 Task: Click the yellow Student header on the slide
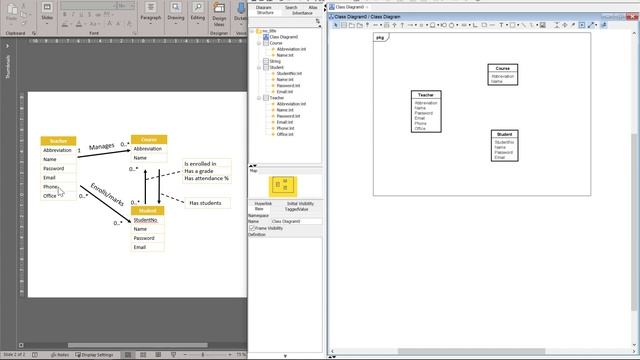click(148, 211)
